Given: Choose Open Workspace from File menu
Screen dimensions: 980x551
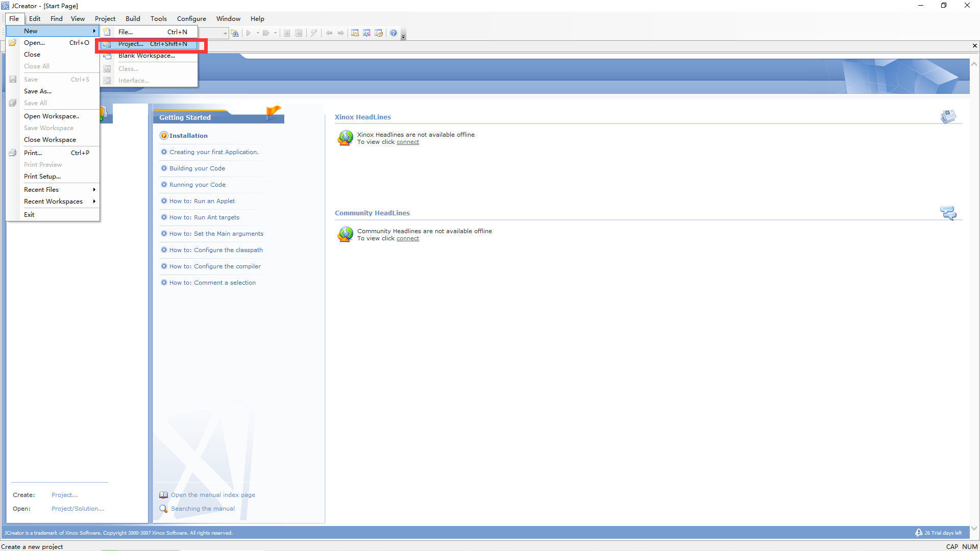Looking at the screenshot, I should tap(51, 116).
